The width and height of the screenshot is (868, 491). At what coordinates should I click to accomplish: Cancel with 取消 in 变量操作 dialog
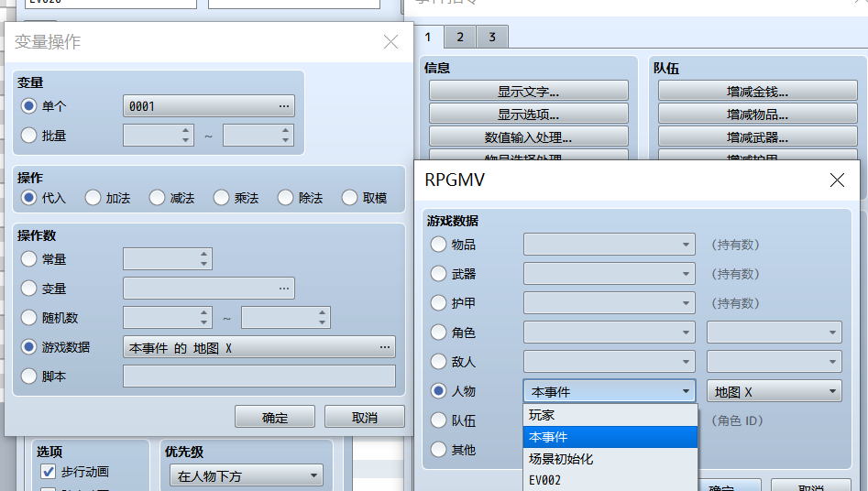[x=364, y=417]
